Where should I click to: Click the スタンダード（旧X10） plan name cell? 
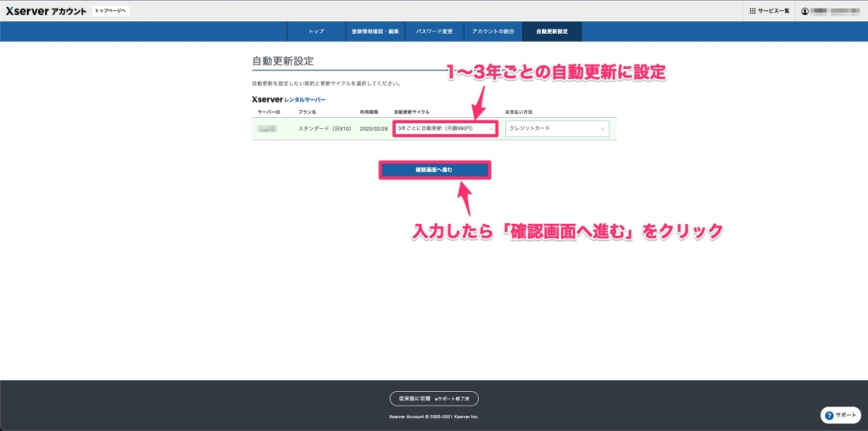click(x=324, y=129)
